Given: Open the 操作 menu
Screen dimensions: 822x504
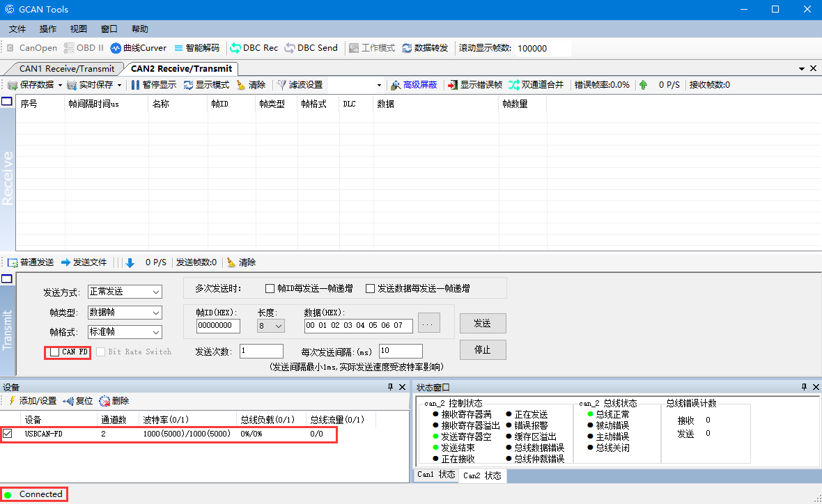Looking at the screenshot, I should pos(48,29).
